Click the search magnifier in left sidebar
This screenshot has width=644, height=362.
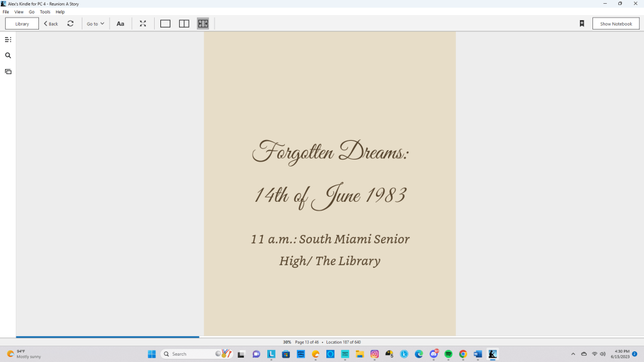pyautogui.click(x=8, y=55)
